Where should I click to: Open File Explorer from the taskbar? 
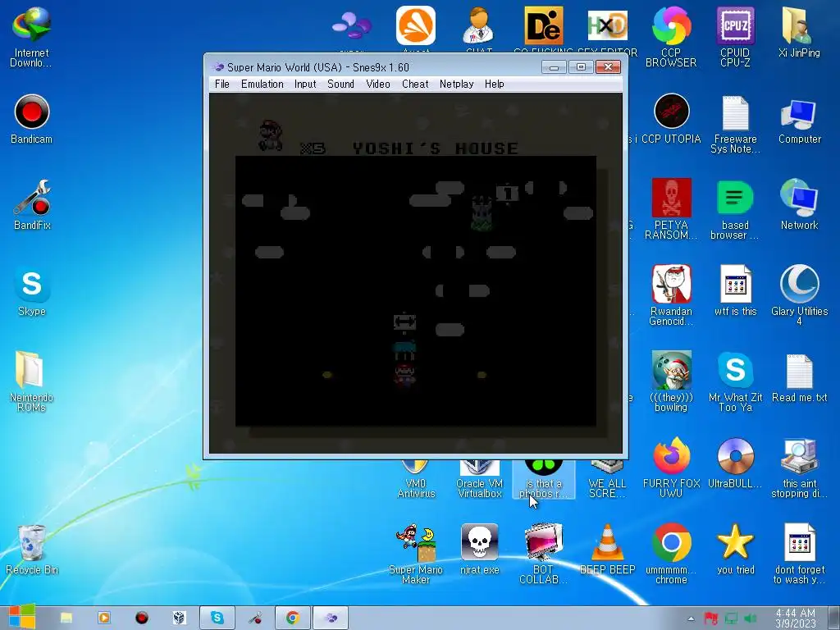[x=66, y=618]
